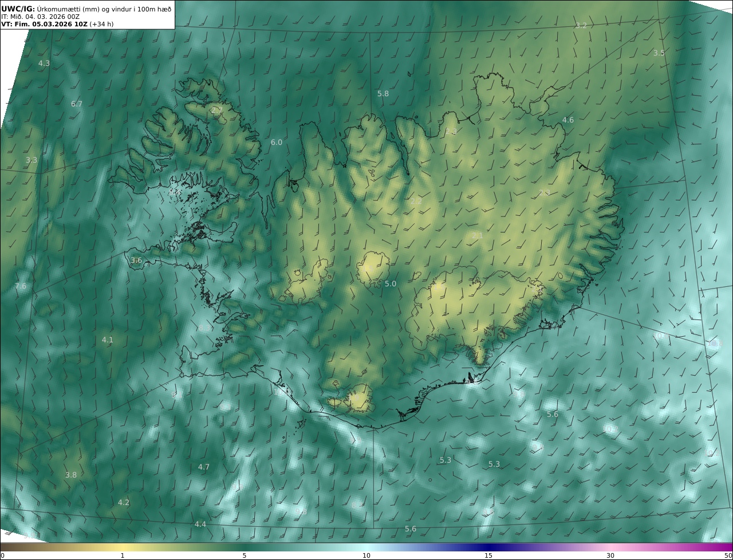This screenshot has height=560, width=733.
Task: Click the map value label '6.0'
Action: [277, 142]
